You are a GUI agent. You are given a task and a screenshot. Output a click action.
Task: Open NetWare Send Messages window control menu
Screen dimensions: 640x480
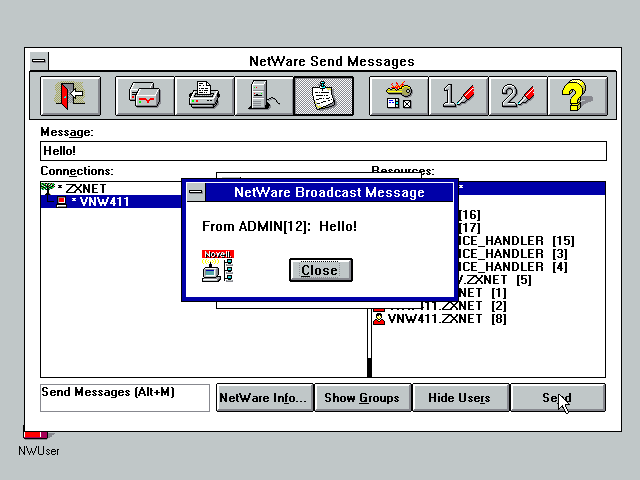click(x=39, y=61)
